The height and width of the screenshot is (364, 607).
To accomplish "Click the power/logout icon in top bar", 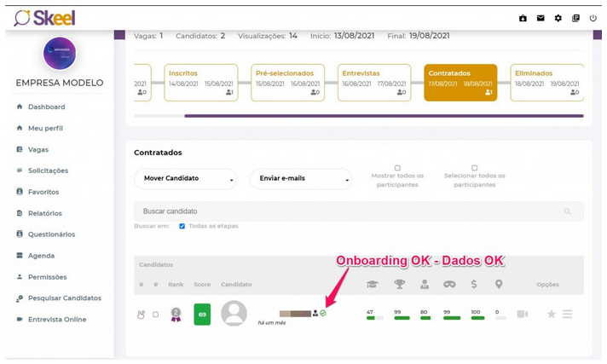I will pyautogui.click(x=593, y=18).
